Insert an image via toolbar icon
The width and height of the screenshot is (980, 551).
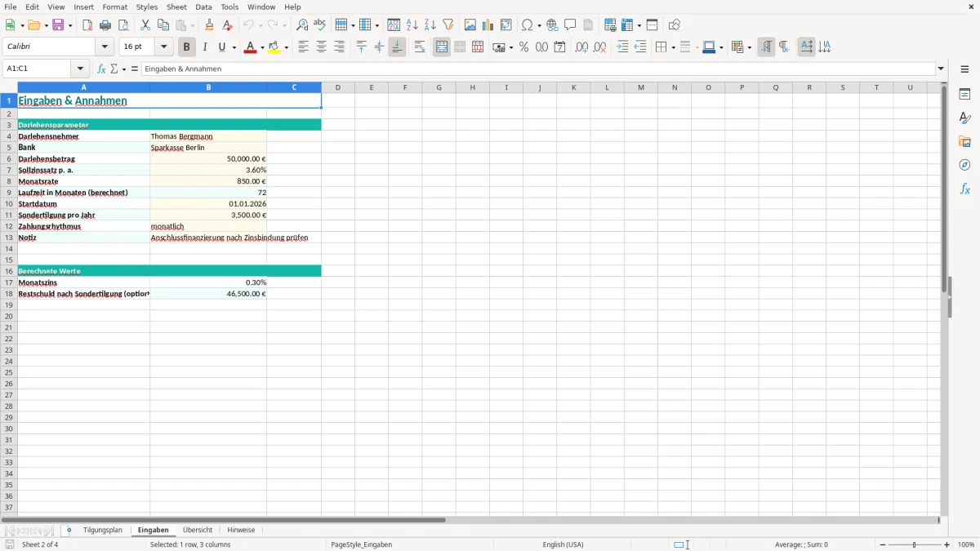click(x=470, y=25)
